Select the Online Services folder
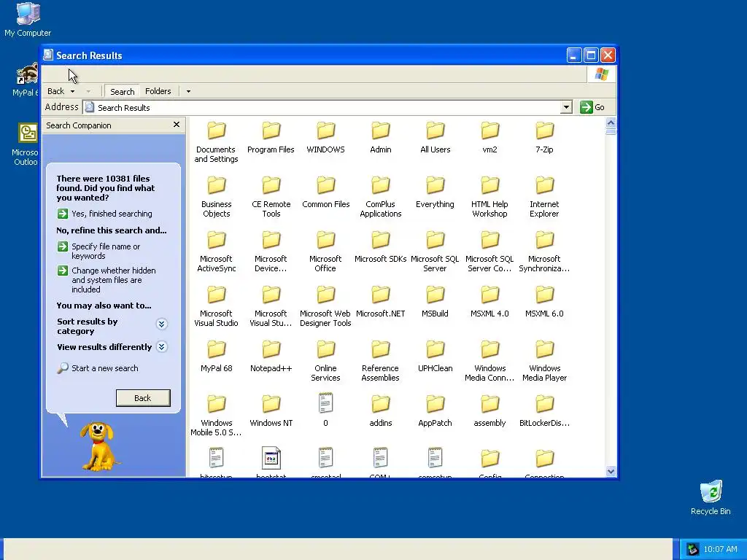The image size is (747, 560). [326, 361]
